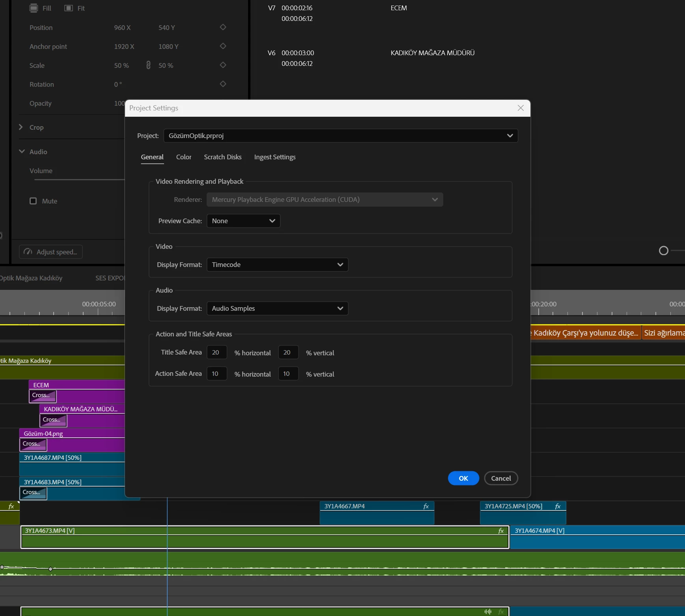
Task: Click the Position X value 960
Action: [122, 28]
